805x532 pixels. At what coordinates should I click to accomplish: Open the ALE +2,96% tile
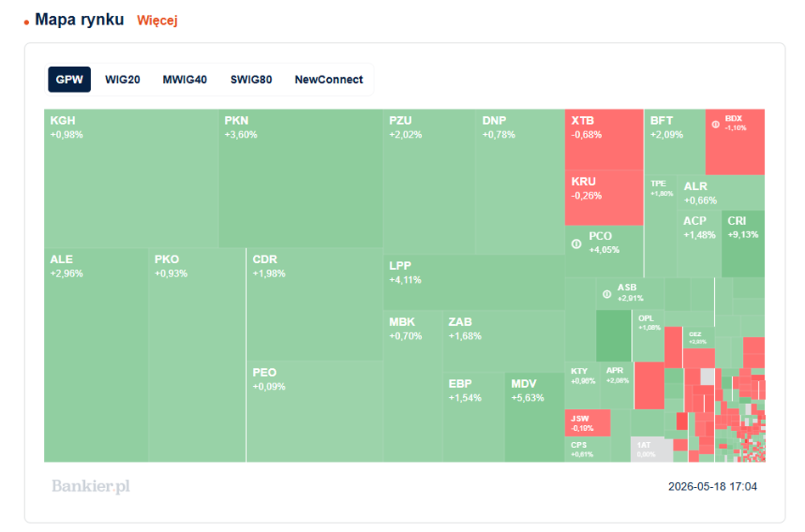pyautogui.click(x=96, y=356)
